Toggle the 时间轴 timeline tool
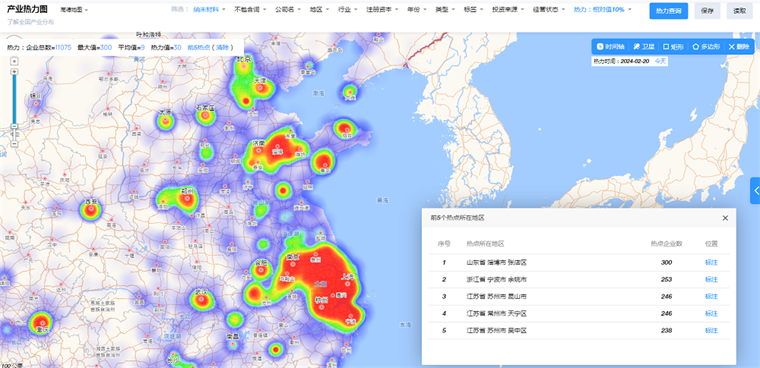Viewport: 760px width, 368px height. tap(610, 47)
